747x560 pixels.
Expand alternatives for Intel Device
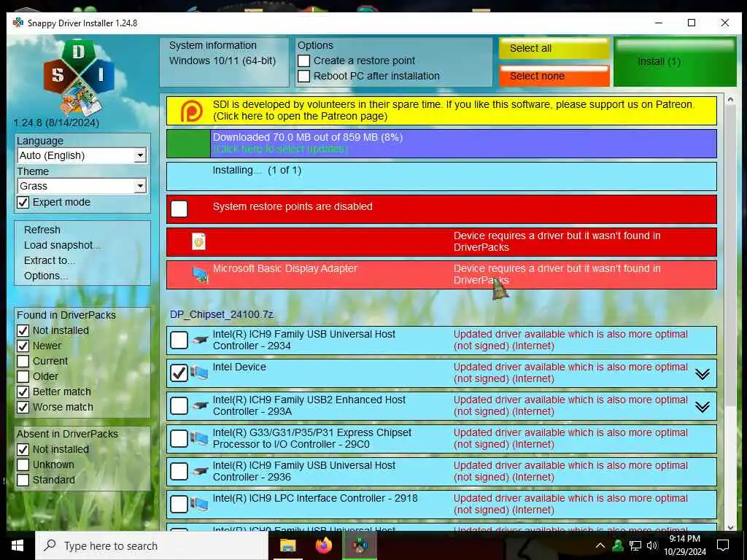point(703,374)
